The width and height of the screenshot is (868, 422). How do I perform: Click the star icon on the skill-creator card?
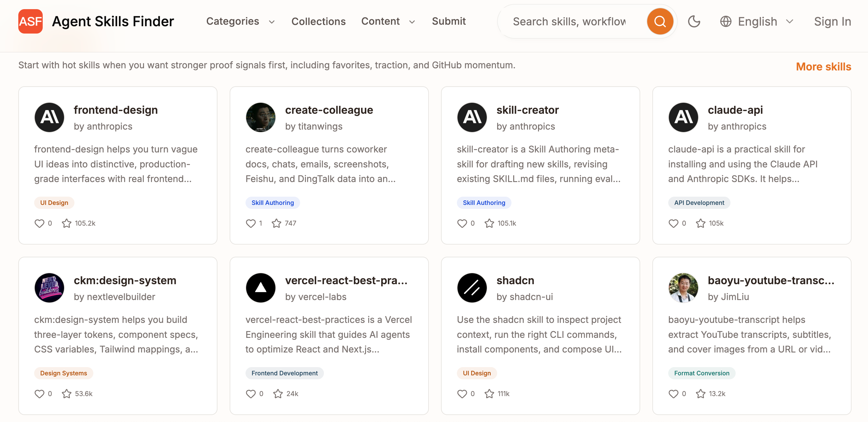pos(489,223)
